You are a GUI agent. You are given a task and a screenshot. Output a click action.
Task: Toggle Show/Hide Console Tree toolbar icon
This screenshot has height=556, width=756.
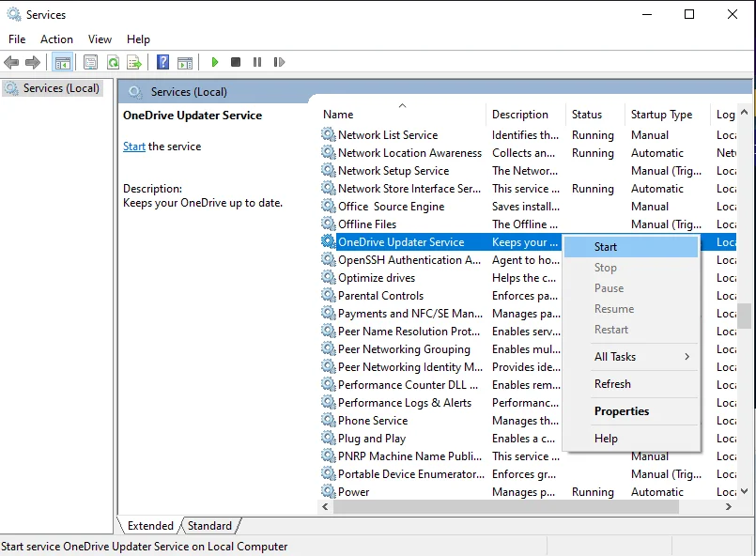point(63,62)
